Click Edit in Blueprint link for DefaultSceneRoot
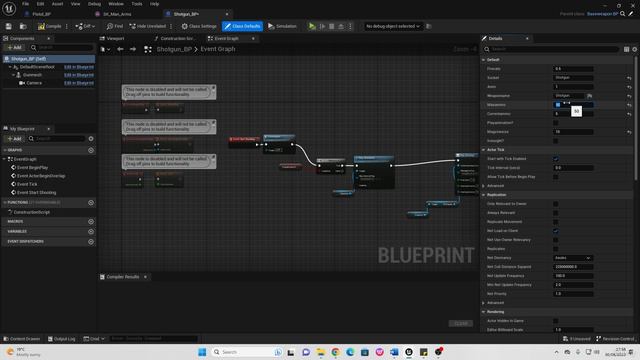This screenshot has width=640, height=360. [79, 67]
